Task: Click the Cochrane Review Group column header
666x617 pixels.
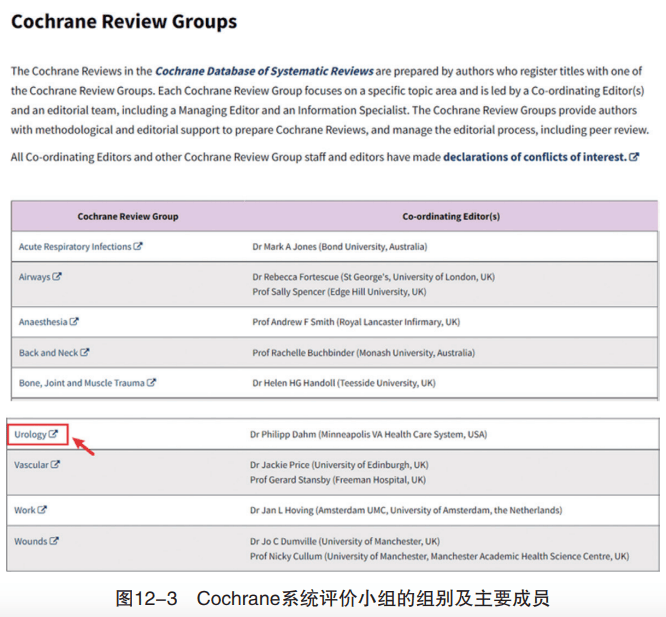Action: [126, 216]
